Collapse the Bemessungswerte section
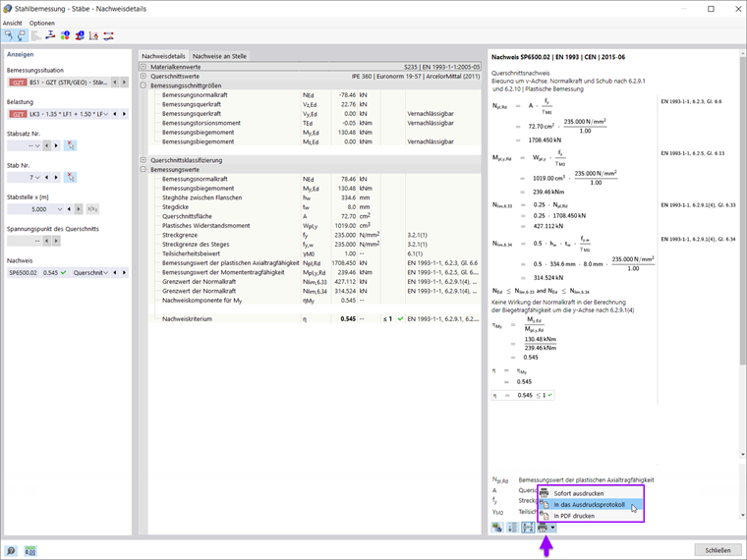Image resolution: width=747 pixels, height=560 pixels. click(143, 170)
